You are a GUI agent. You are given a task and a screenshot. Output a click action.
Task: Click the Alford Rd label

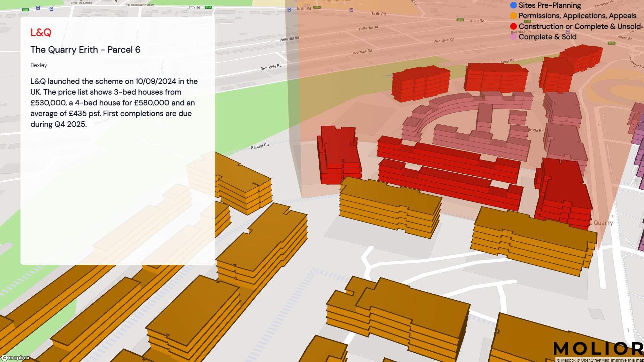pos(625,38)
